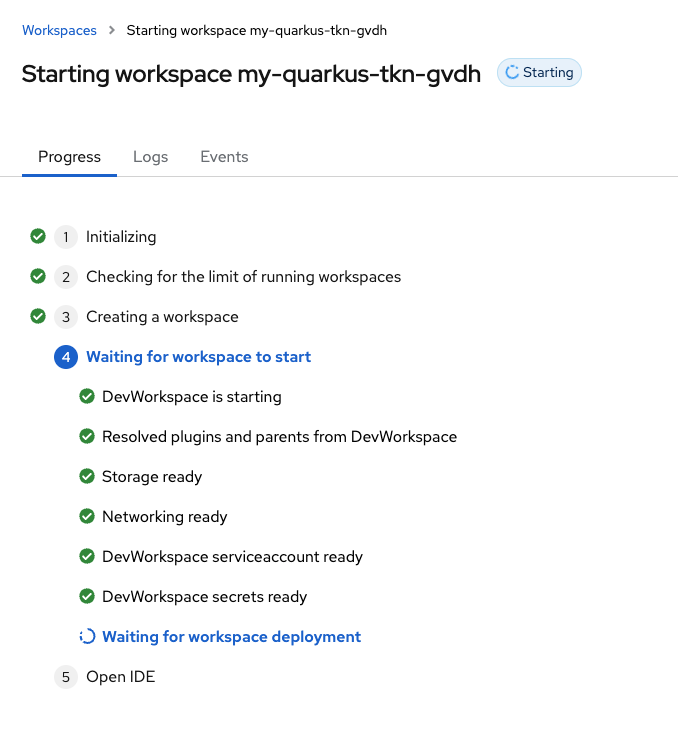The height and width of the screenshot is (753, 678).
Task: Click step number 5 circle
Action: coord(66,677)
